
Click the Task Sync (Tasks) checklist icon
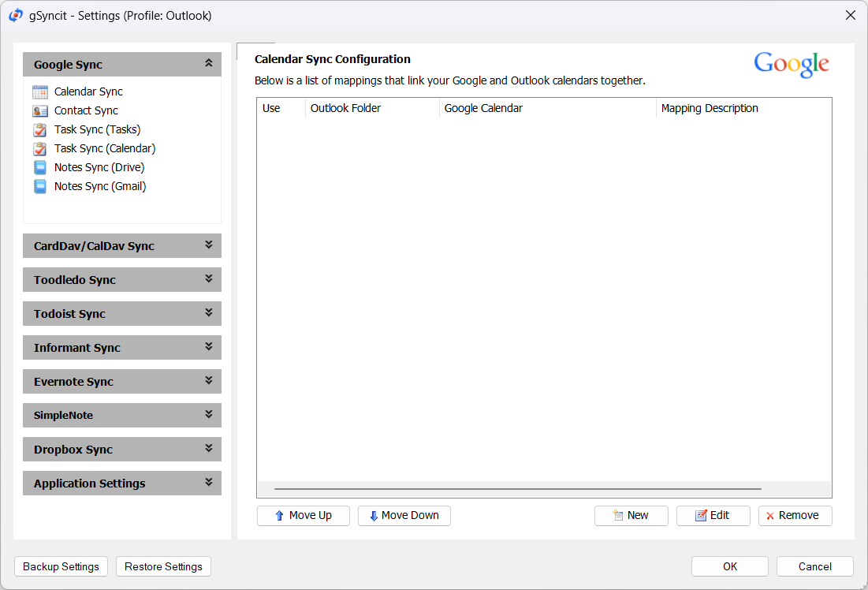(x=40, y=129)
